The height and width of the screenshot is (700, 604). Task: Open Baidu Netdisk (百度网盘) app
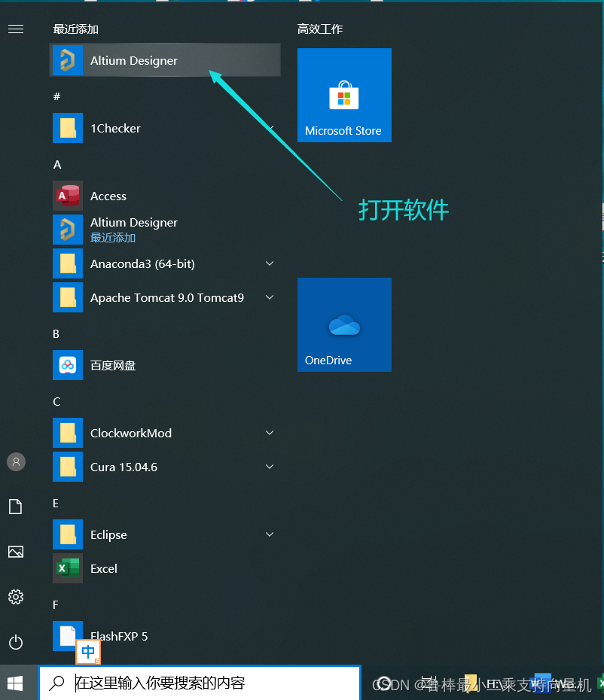112,366
